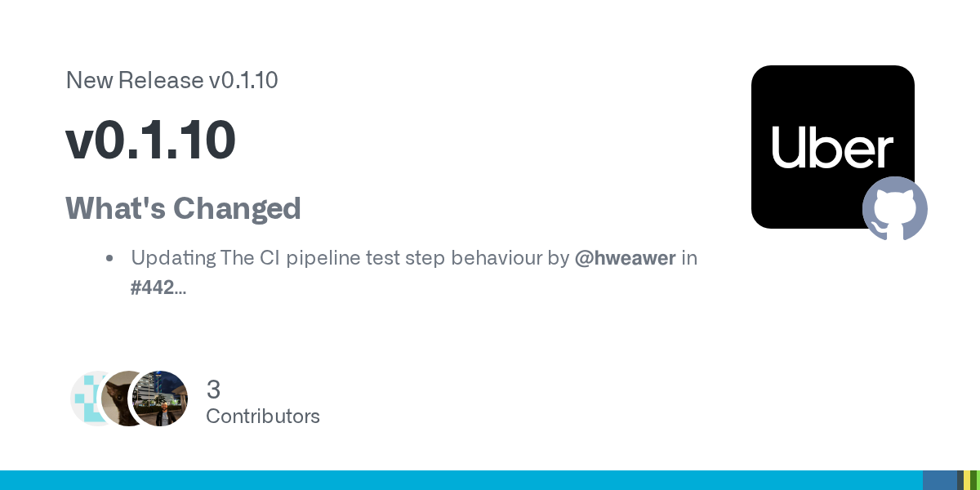
Task: Click the bullet point before the changelog entry
Action: 109,259
